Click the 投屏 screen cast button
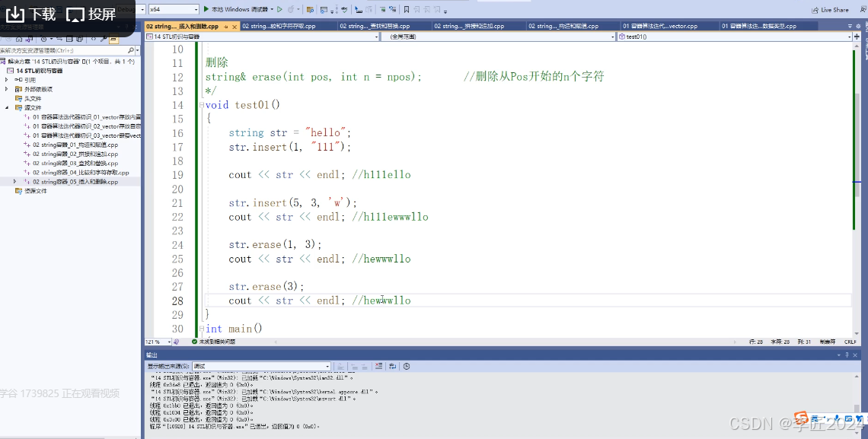 [x=91, y=14]
